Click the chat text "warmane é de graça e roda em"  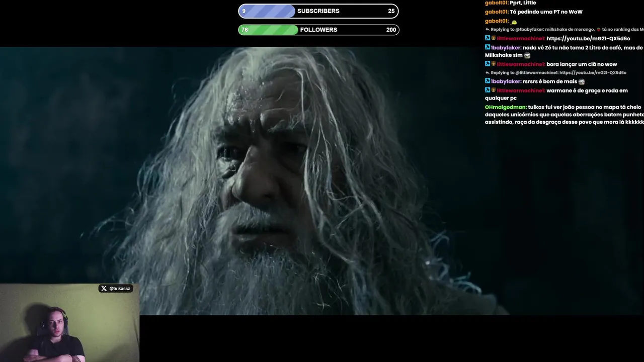[x=587, y=90]
